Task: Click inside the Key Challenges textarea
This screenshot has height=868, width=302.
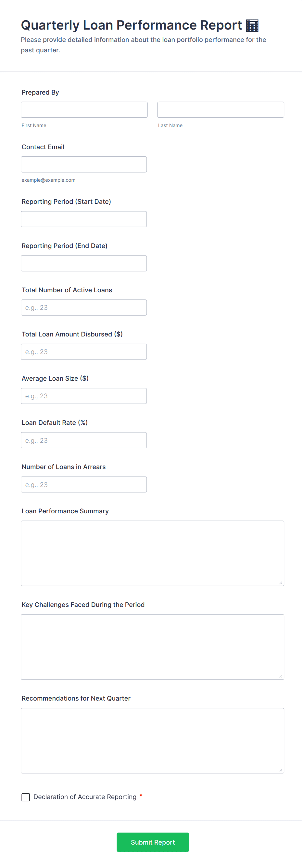Action: (x=153, y=647)
